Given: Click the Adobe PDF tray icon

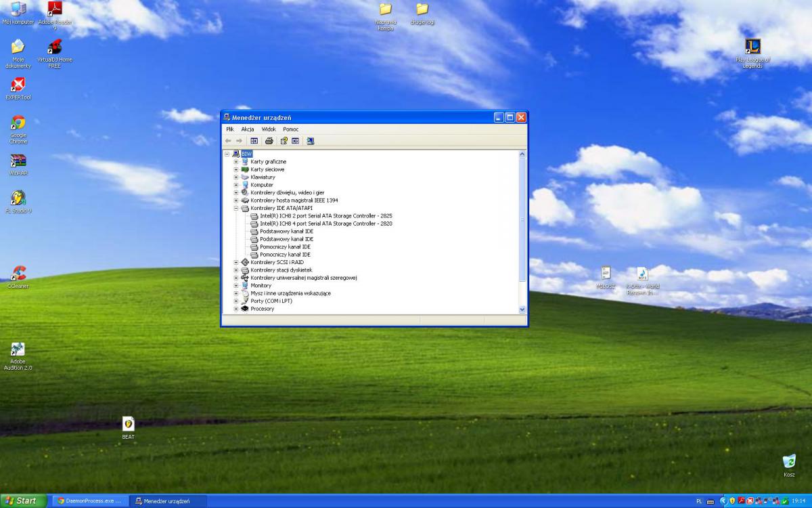Looking at the screenshot, I should [x=742, y=501].
